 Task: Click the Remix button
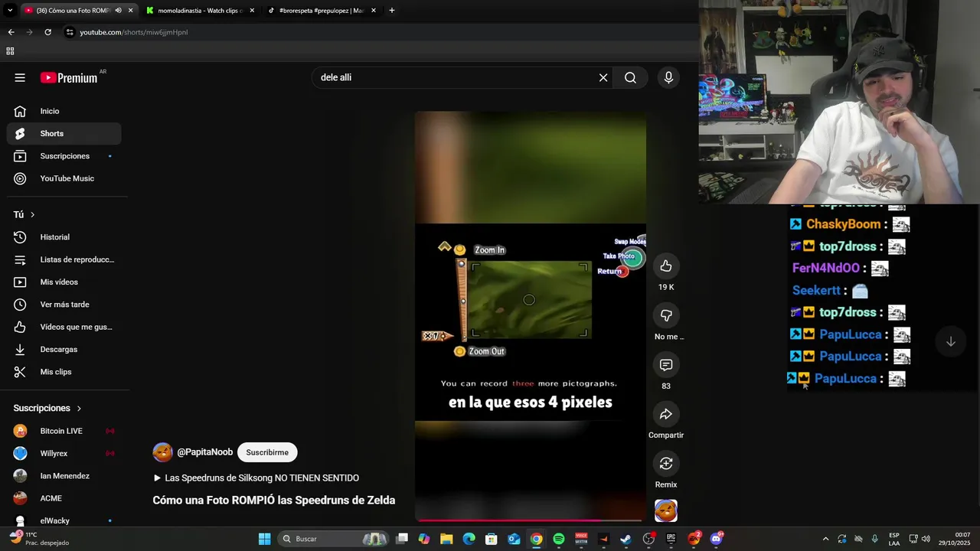[x=666, y=463]
